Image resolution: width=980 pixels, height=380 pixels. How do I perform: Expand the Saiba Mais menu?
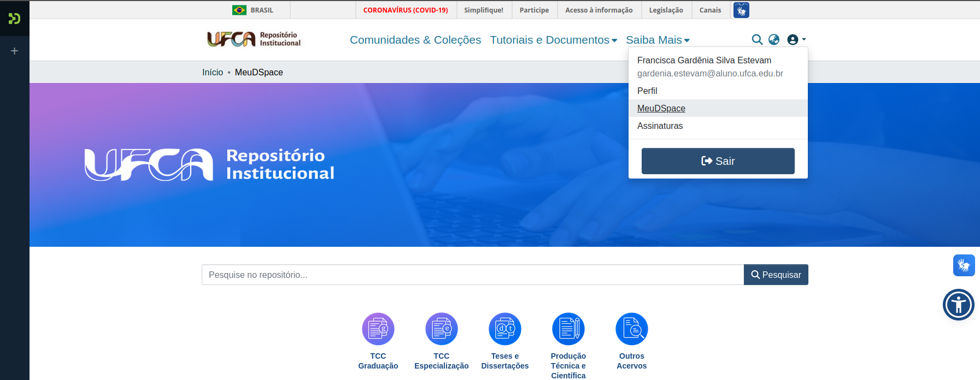(658, 40)
